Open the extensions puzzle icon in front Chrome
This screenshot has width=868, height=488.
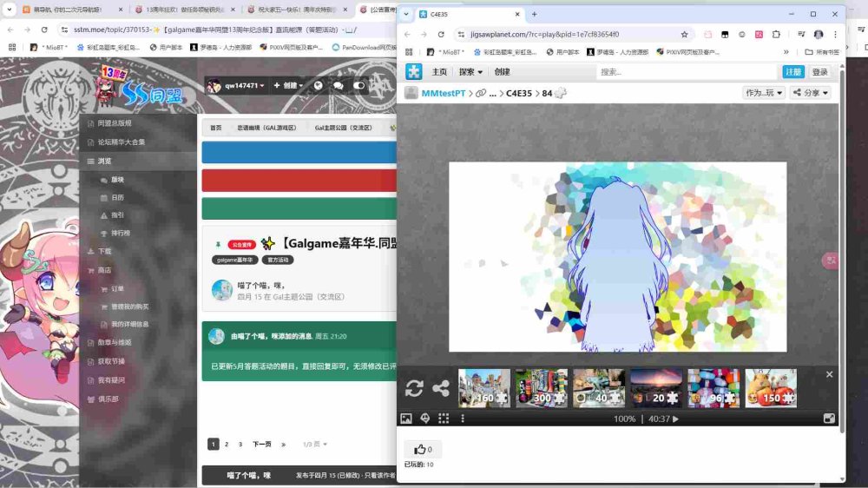pyautogui.click(x=776, y=35)
